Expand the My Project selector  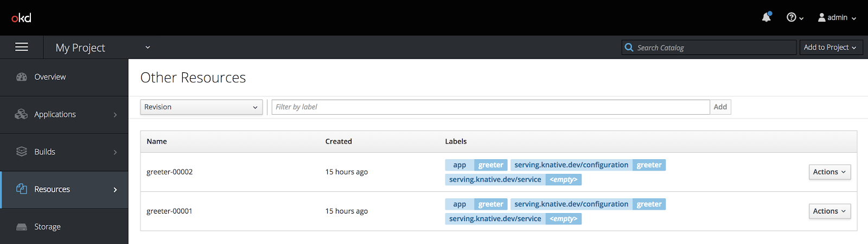[x=103, y=48]
